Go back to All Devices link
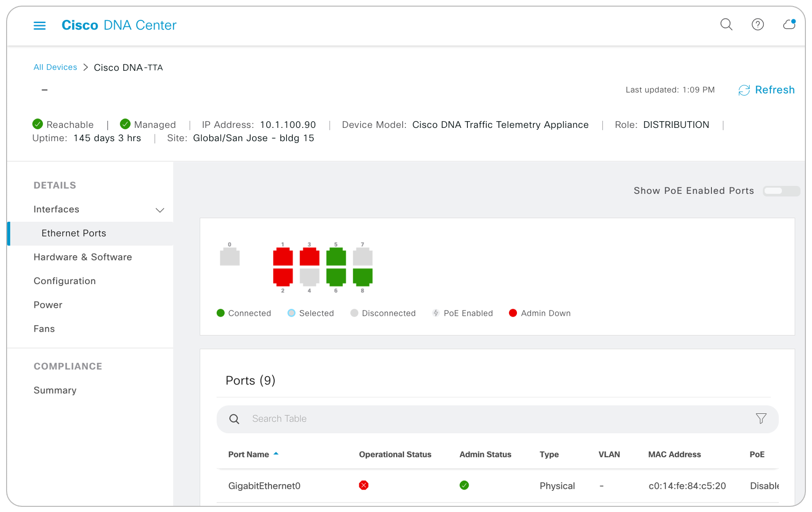Viewport: 812px width, 512px height. tap(55, 67)
